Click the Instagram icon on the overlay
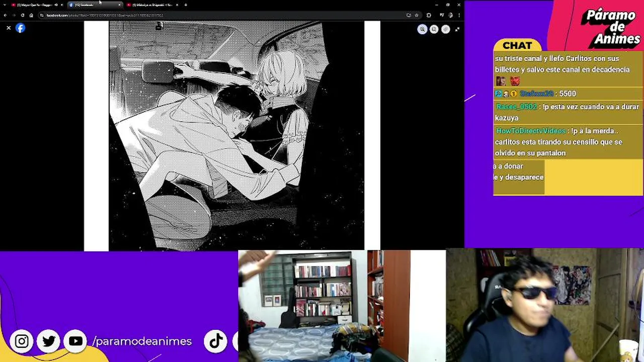This screenshot has height=362, width=644. (x=22, y=341)
